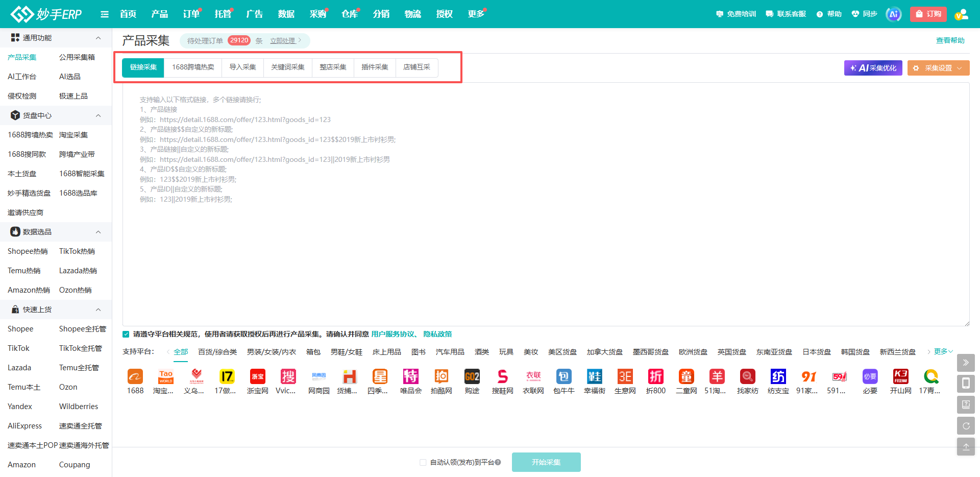The height and width of the screenshot is (477, 980).
Task: Select the 必要 platform icon
Action: coord(870,377)
